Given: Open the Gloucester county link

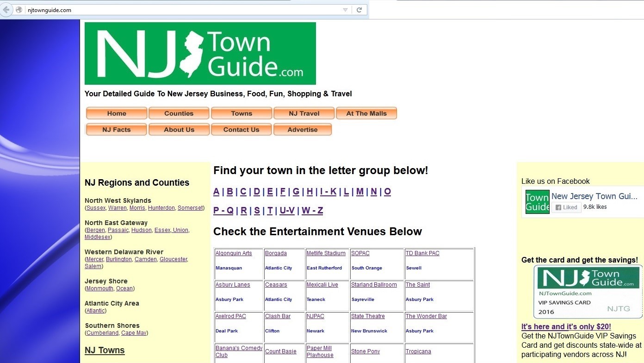Looking at the screenshot, I should [173, 259].
